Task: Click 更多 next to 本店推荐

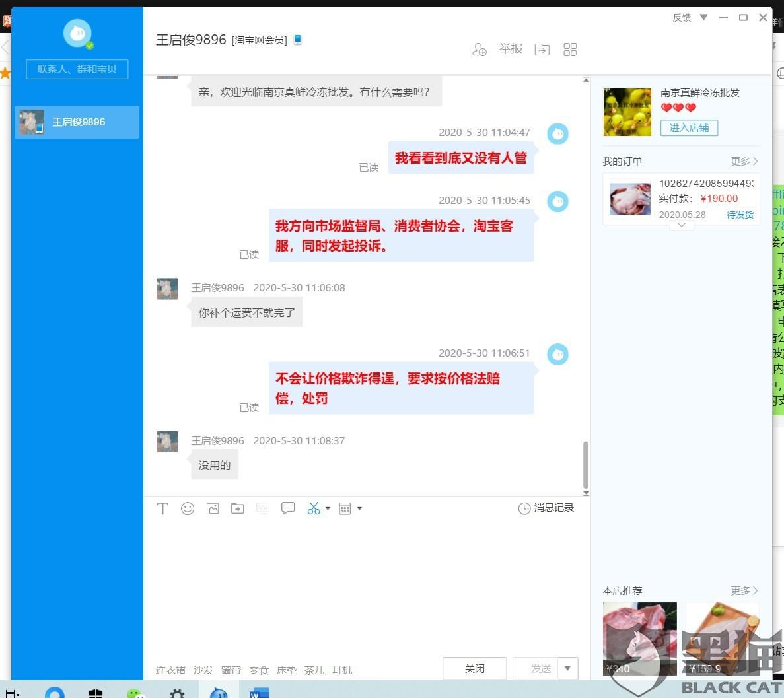Action: click(x=744, y=590)
